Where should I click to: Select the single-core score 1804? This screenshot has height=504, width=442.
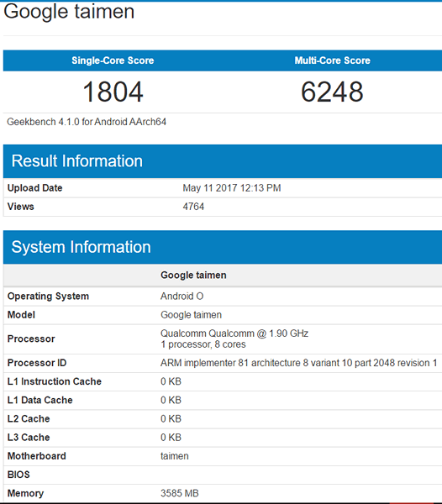tap(113, 92)
